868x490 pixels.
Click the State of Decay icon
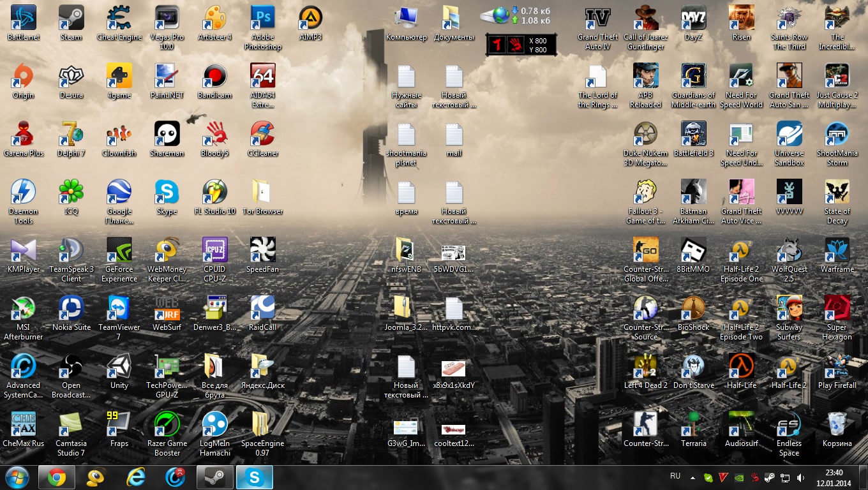pos(837,202)
